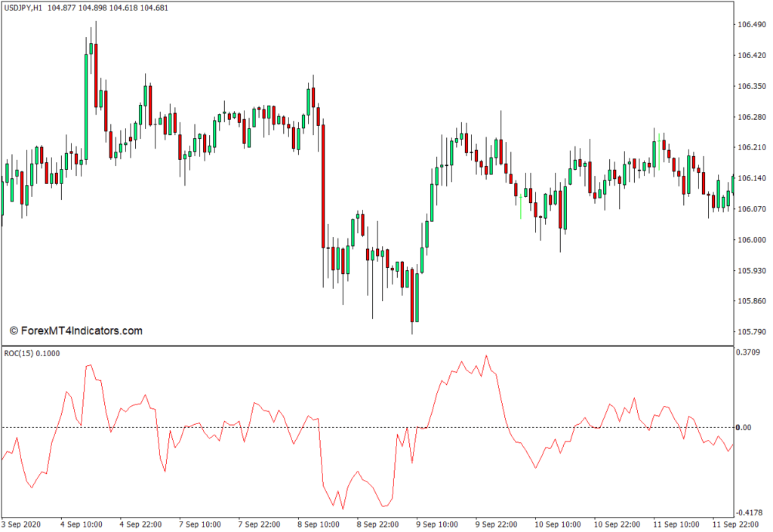Click the 0.00 ROC zero level label

(744, 428)
